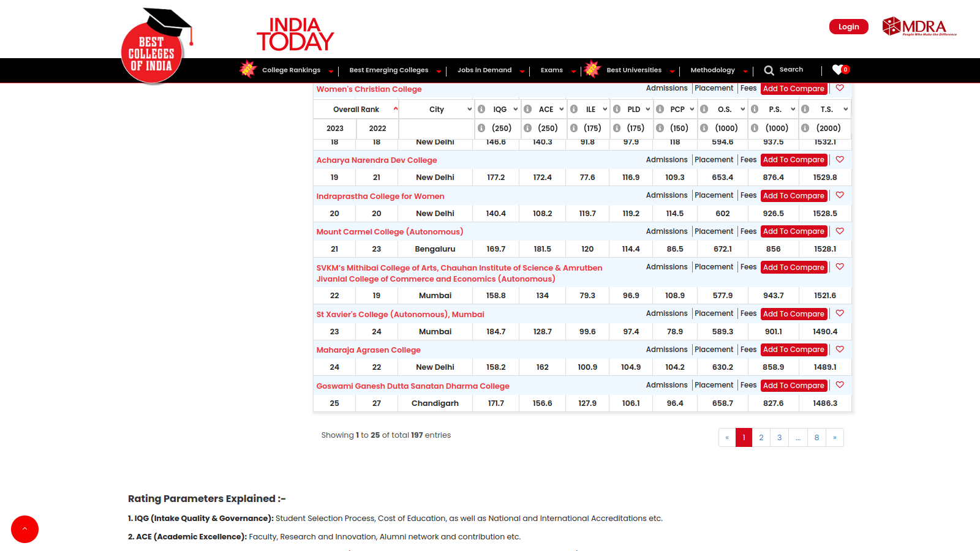Show info for P.S. column header
Image resolution: width=980 pixels, height=551 pixels.
click(755, 109)
